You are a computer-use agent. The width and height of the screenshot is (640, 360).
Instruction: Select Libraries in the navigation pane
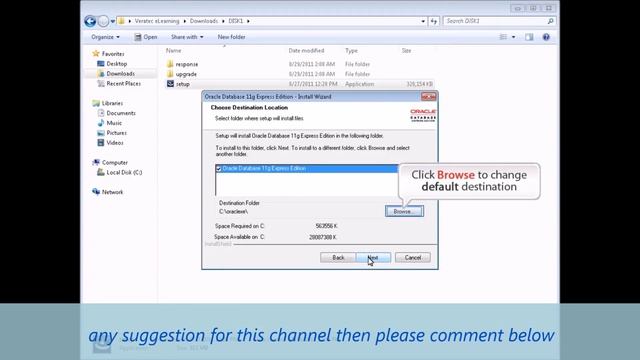pyautogui.click(x=112, y=103)
